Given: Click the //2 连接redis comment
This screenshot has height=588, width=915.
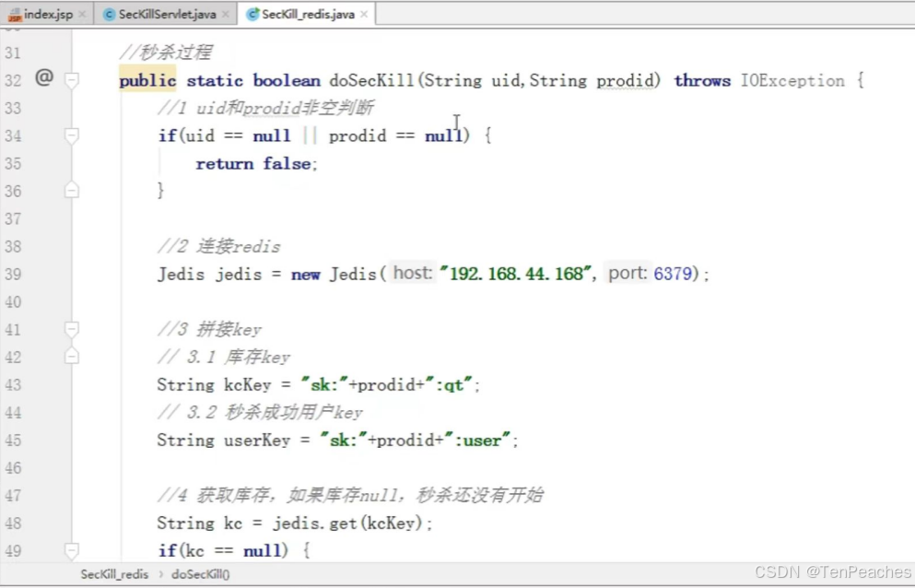Looking at the screenshot, I should 218,246.
